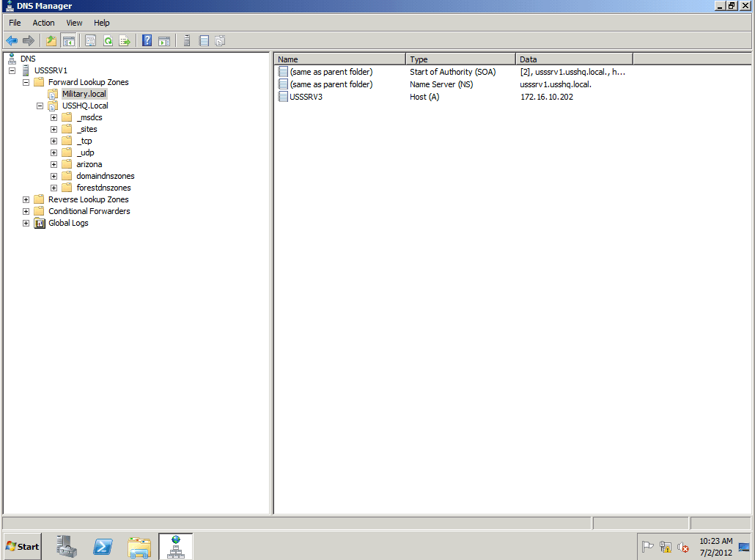This screenshot has height=560, width=755.
Task: Sort records by the Data column header
Action: point(575,59)
